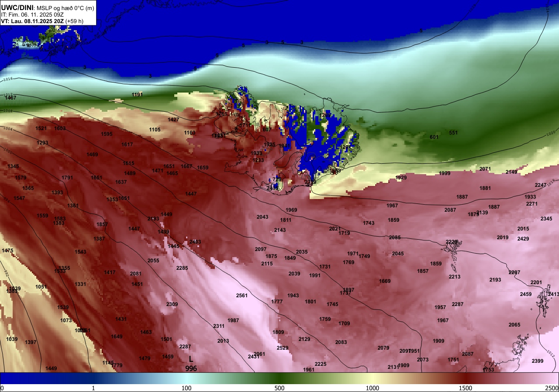This screenshot has height=392, width=559.
Task: Click the 1595 height value
Action: (x=107, y=134)
